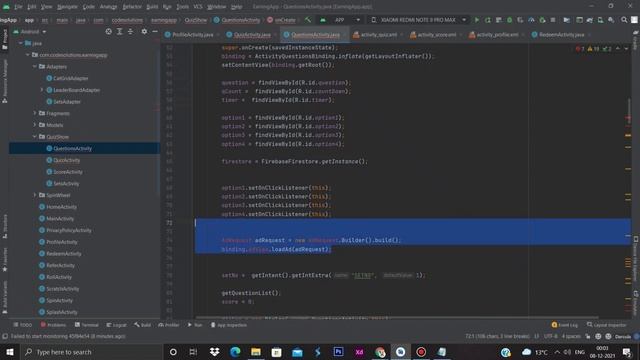Hide the Project panel with minus icon

click(155, 31)
